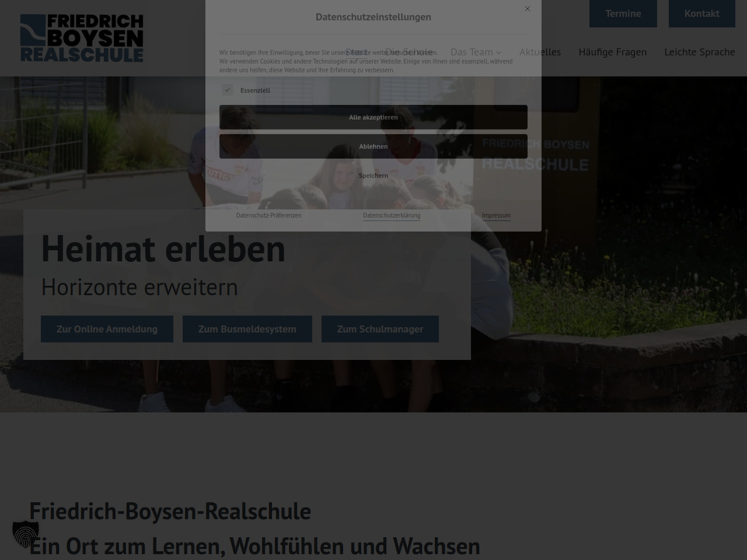Screen dimensions: 747x560
Task: Click the fingerprint privacy shield icon
Action: 26,534
